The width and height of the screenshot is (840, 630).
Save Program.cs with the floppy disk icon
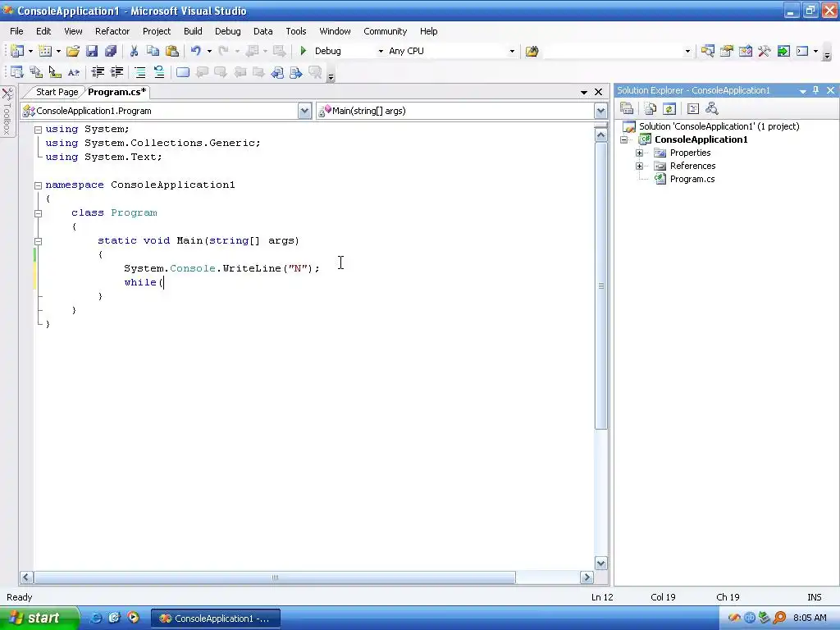tap(92, 51)
